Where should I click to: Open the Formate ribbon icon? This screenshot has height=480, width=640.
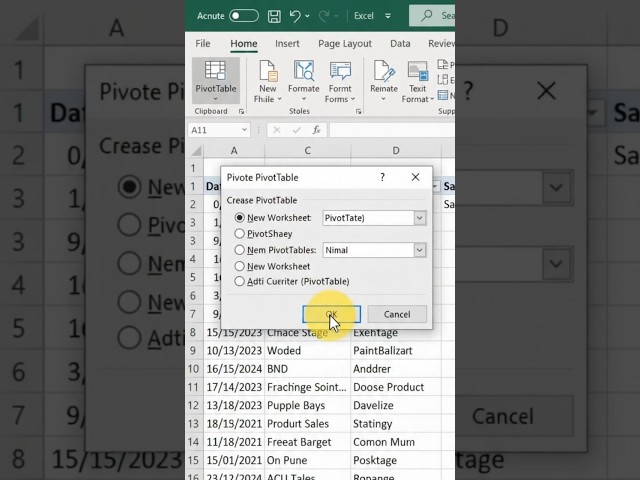(303, 71)
